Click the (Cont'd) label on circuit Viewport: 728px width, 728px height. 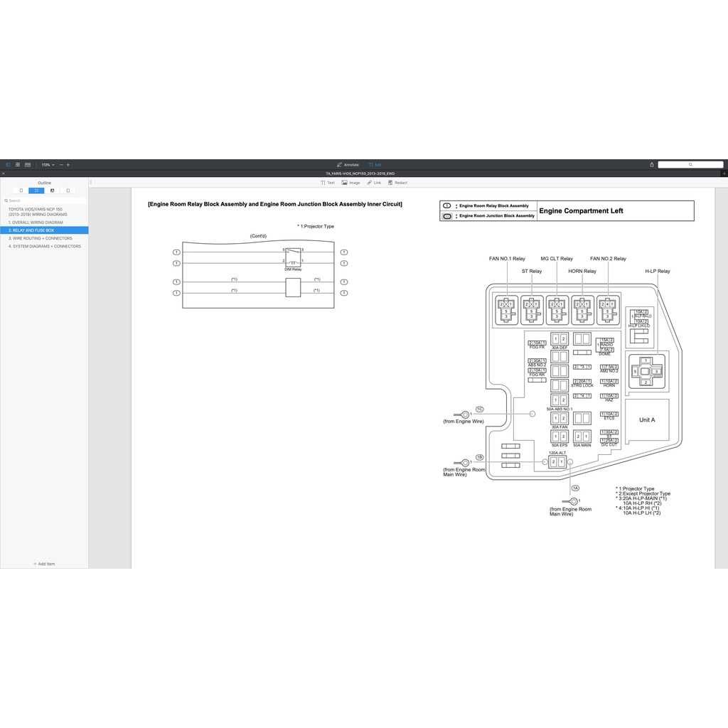pos(258,236)
